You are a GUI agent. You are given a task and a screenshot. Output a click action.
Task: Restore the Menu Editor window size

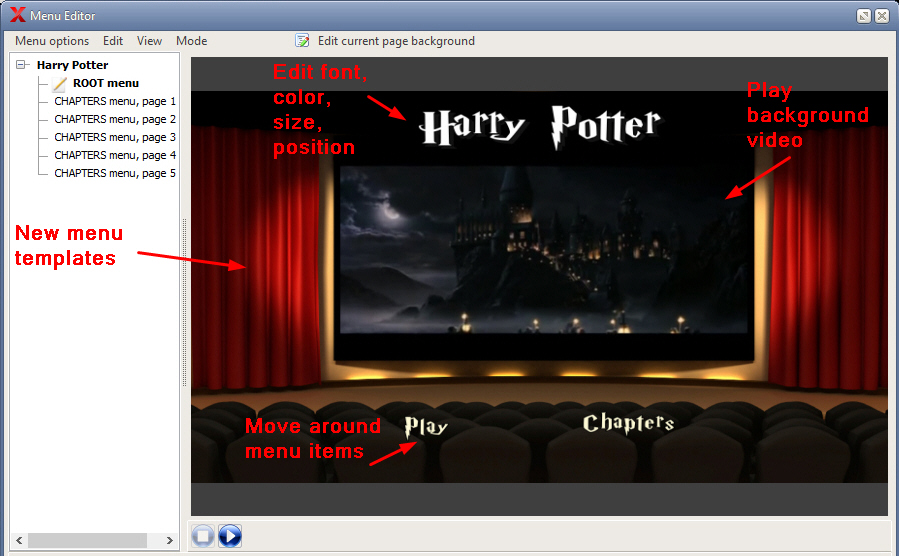pyautogui.click(x=864, y=16)
